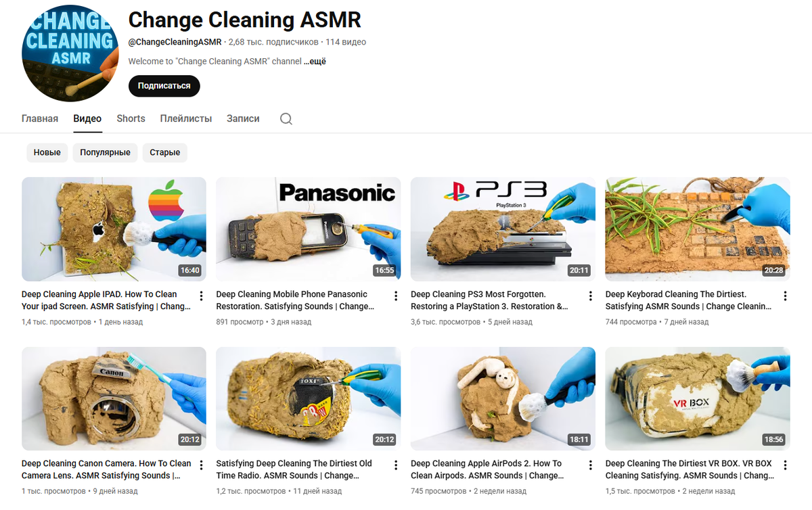Open the Записи tab
The image size is (812, 510).
(243, 118)
